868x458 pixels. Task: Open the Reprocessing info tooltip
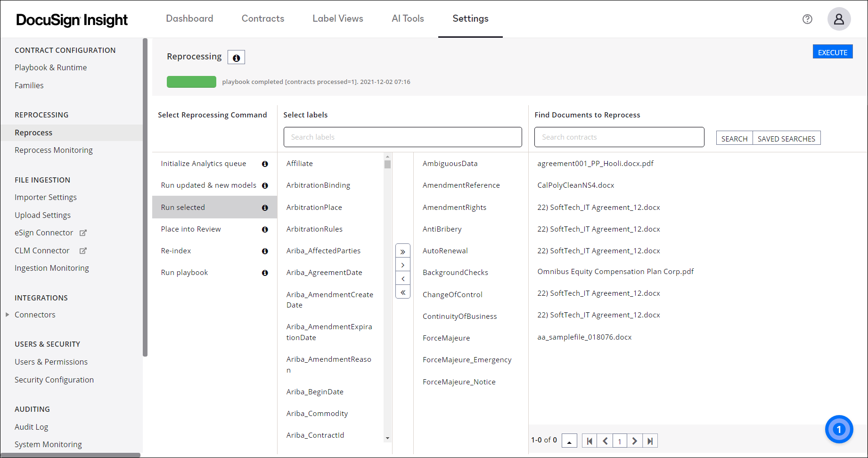pos(236,57)
